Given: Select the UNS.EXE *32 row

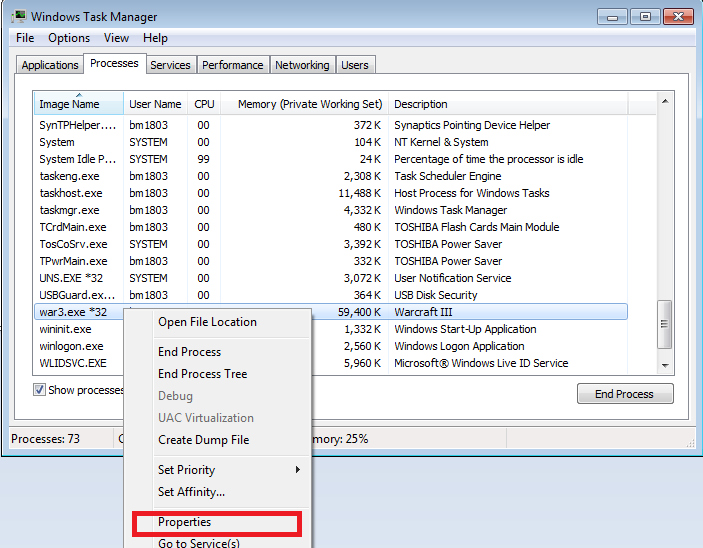Looking at the screenshot, I should point(331,278).
